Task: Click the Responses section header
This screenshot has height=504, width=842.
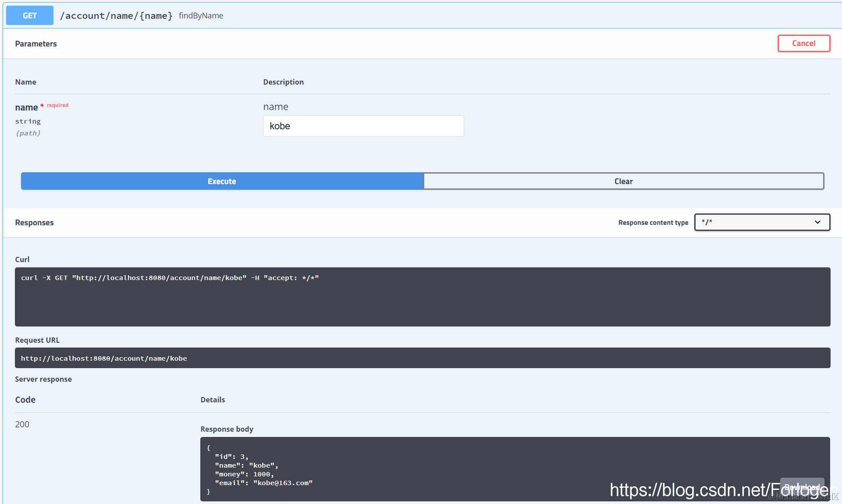Action: click(34, 223)
